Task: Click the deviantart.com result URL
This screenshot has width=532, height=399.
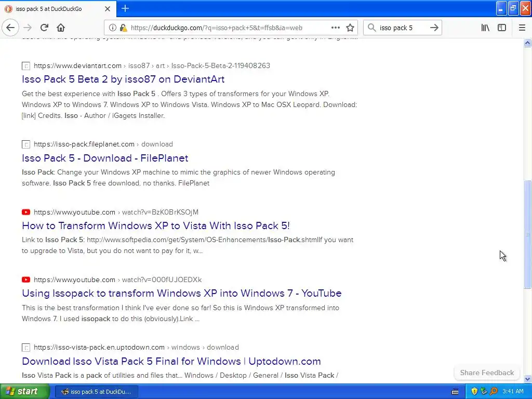Action: [x=152, y=65]
